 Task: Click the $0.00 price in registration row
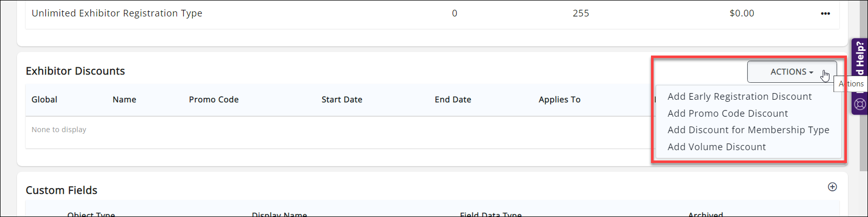pos(742,13)
